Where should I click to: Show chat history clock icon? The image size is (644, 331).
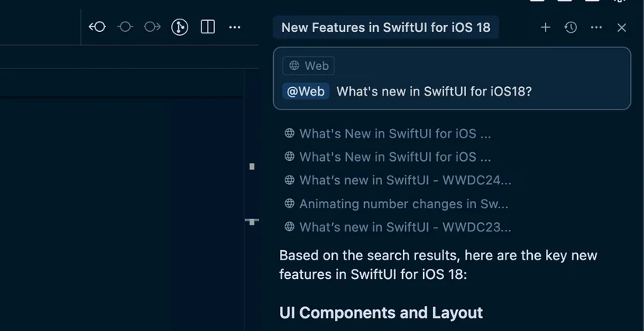point(570,27)
